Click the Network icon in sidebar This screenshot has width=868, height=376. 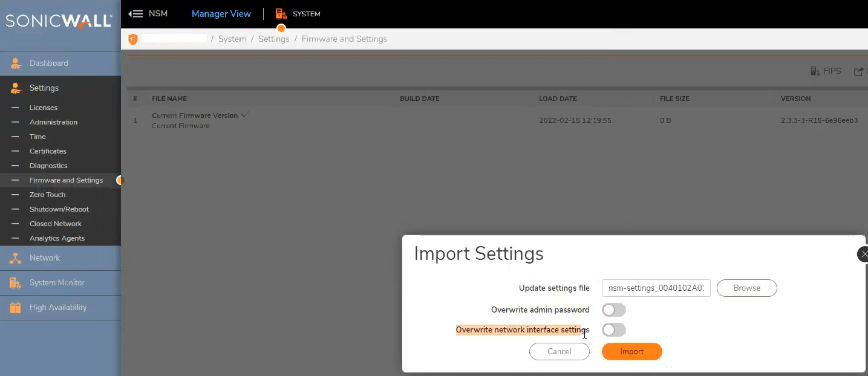[x=16, y=258]
